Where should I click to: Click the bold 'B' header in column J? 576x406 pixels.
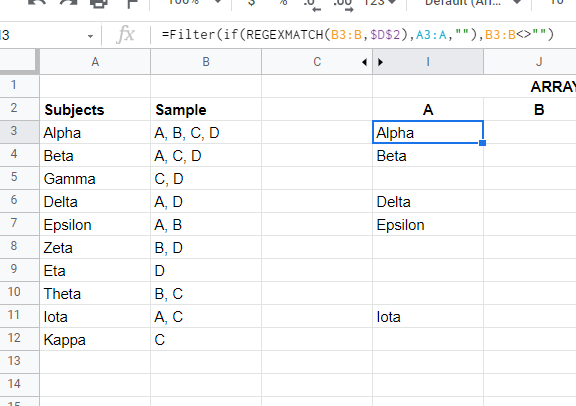[x=539, y=109]
